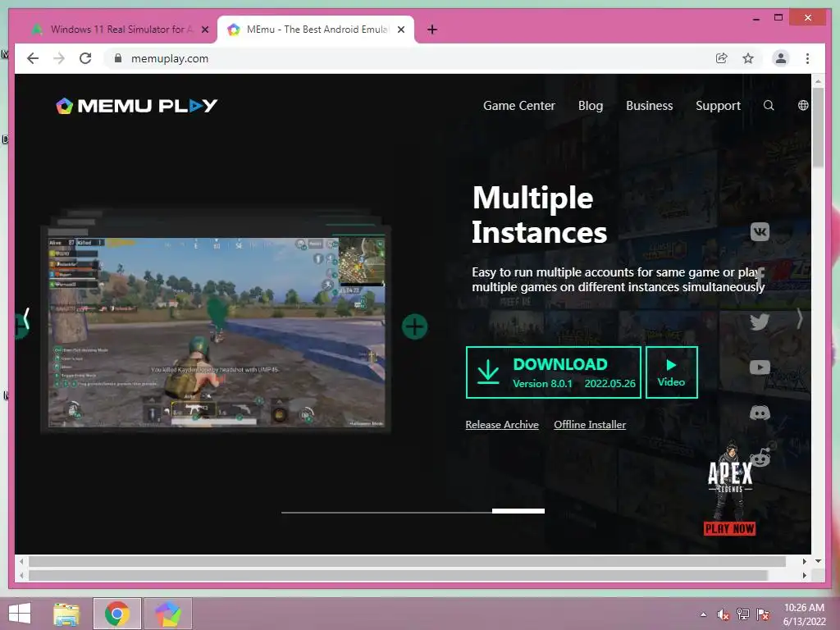Bookmark this page with the star
Image resolution: width=840 pixels, height=630 pixels.
coord(748,58)
